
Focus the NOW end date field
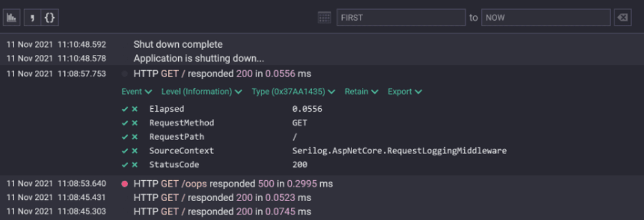[x=546, y=18]
